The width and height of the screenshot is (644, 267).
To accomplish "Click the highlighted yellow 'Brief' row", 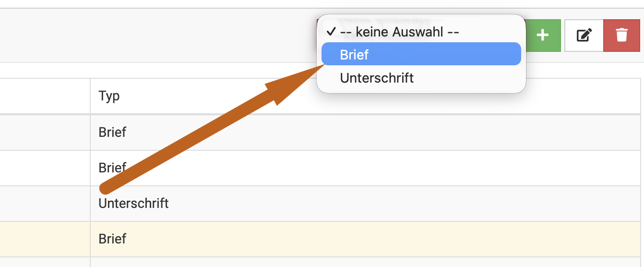I will [112, 239].
